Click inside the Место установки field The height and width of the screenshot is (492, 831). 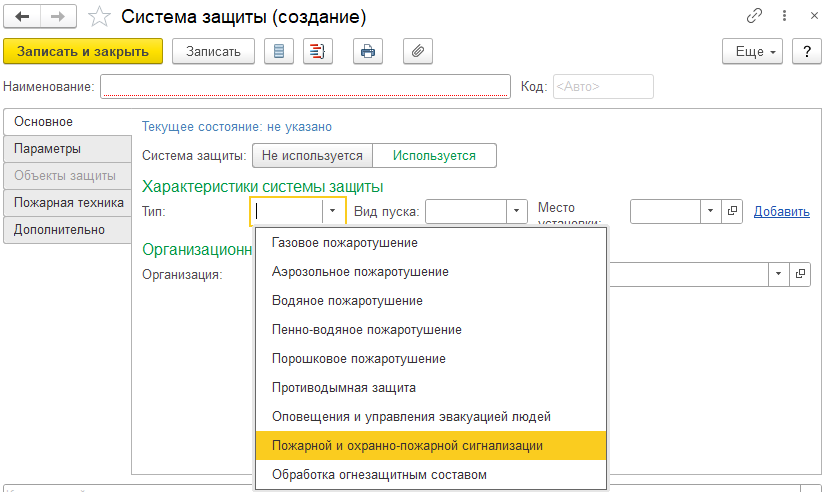coord(666,212)
